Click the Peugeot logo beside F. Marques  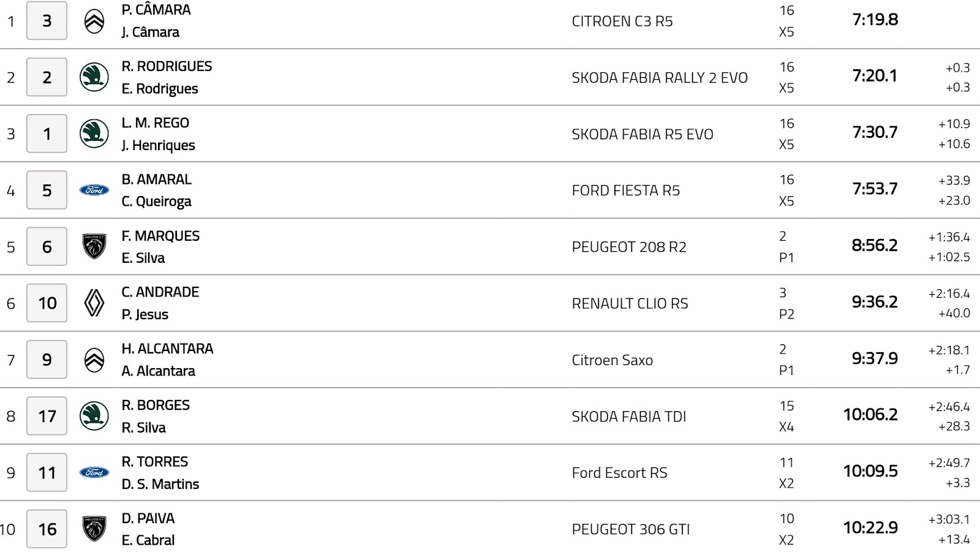[94, 246]
